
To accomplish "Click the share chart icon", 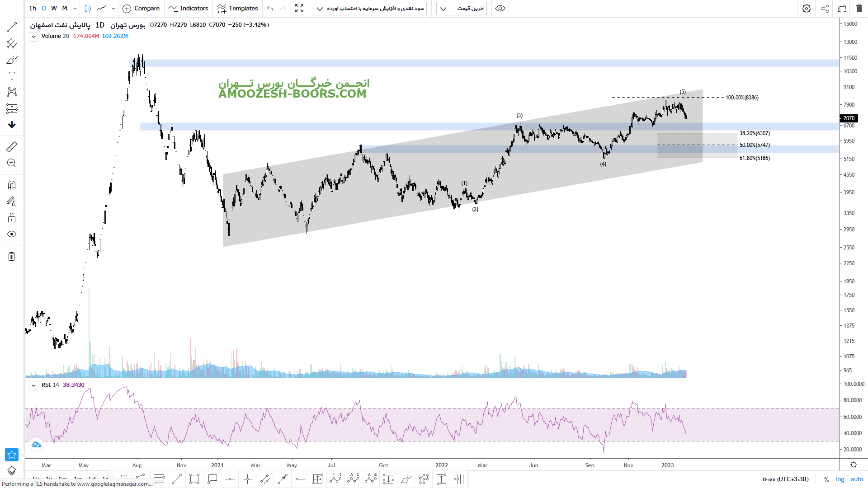I will [x=825, y=8].
